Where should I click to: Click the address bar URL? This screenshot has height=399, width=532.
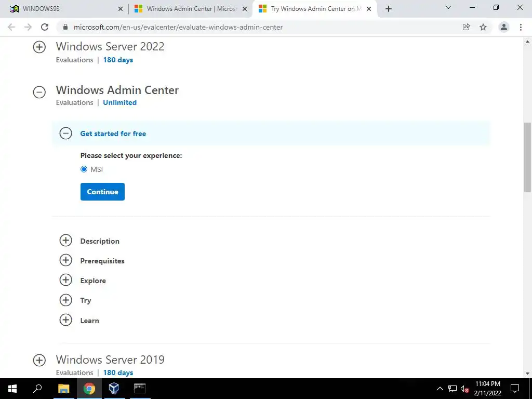click(178, 27)
